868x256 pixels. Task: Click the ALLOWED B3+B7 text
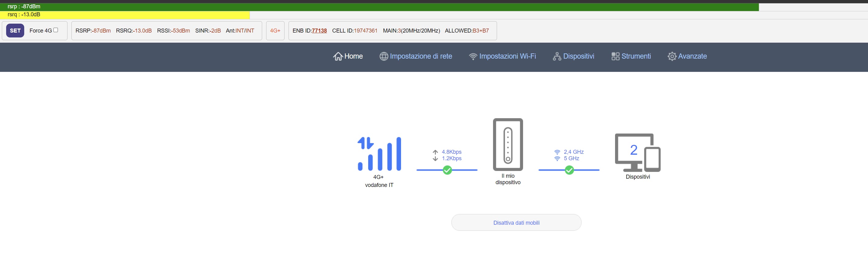(x=467, y=31)
